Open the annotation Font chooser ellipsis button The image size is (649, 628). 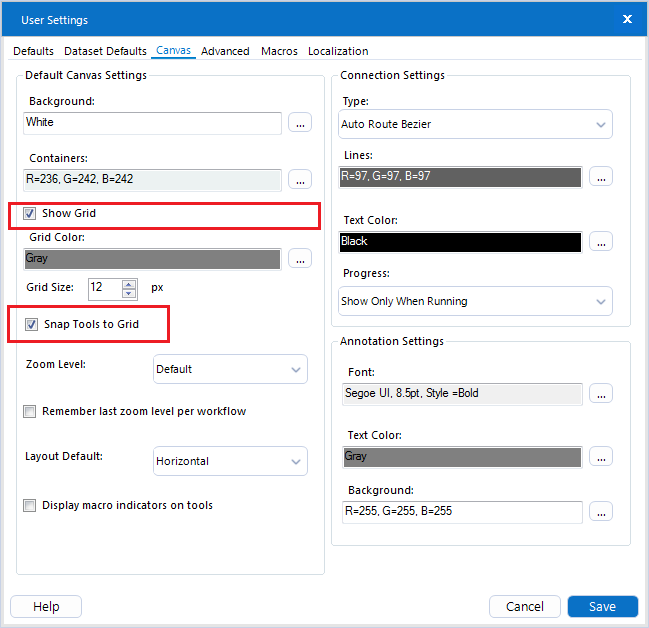[600, 394]
